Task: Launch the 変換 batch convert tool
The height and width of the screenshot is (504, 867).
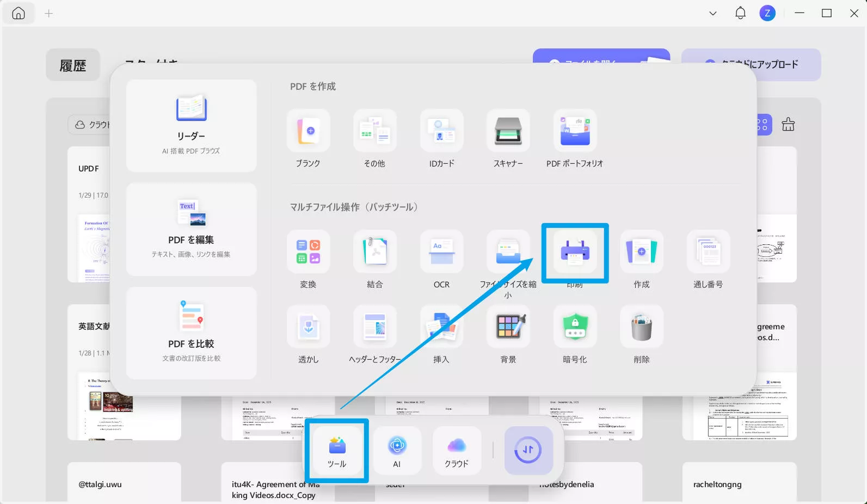Action: [308, 251]
